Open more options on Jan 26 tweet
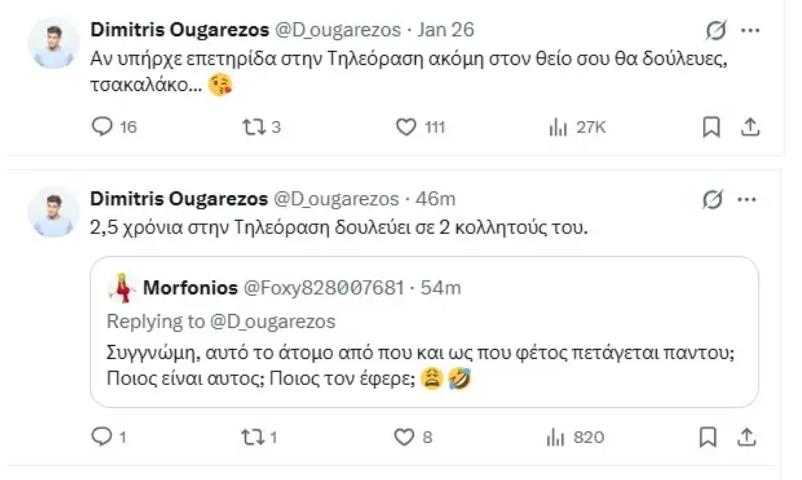 (x=748, y=31)
